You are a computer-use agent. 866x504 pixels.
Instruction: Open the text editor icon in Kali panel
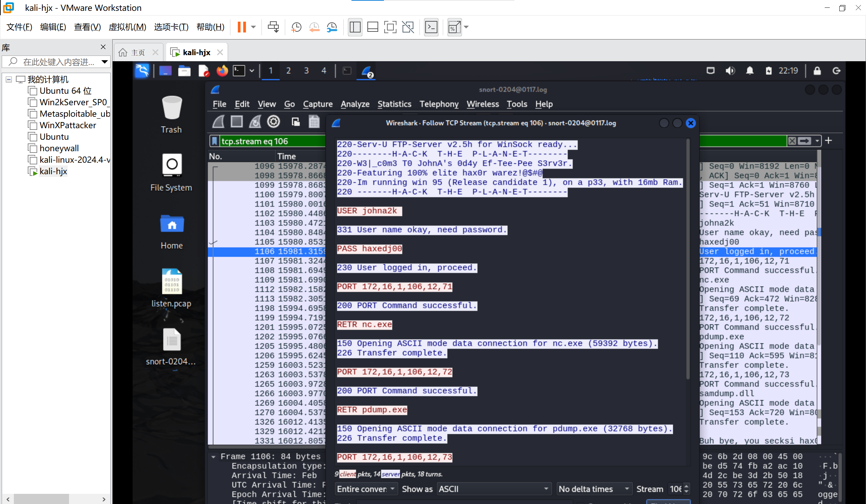tap(204, 71)
